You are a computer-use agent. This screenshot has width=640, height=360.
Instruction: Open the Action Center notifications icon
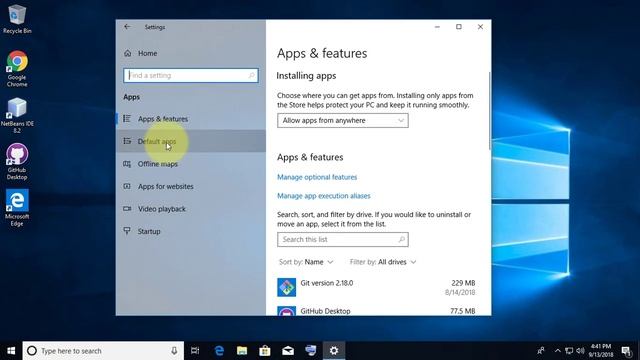tap(626, 351)
